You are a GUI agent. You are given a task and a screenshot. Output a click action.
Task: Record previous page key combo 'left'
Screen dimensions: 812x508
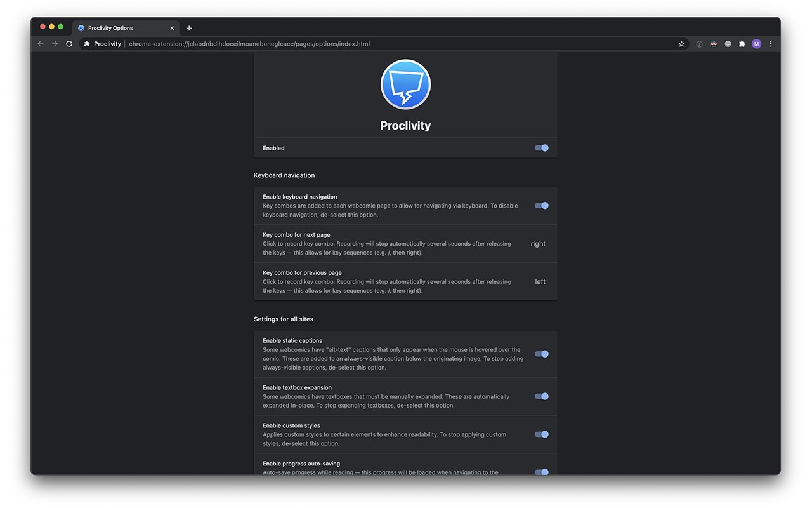click(x=540, y=282)
